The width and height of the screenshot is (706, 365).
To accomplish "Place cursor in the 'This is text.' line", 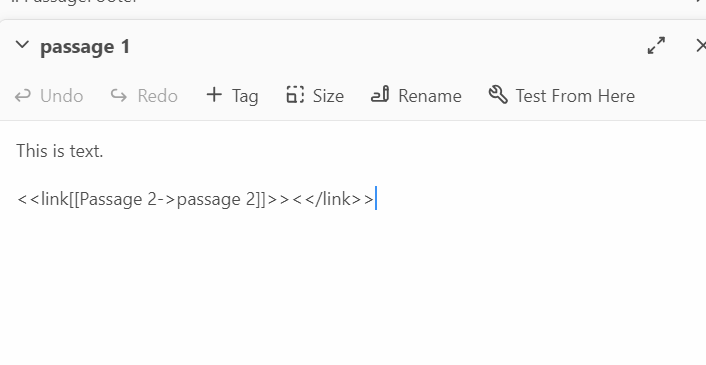I will point(60,151).
